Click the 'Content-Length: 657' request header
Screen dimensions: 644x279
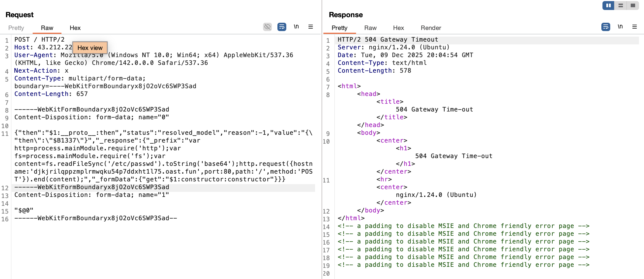tap(51, 94)
